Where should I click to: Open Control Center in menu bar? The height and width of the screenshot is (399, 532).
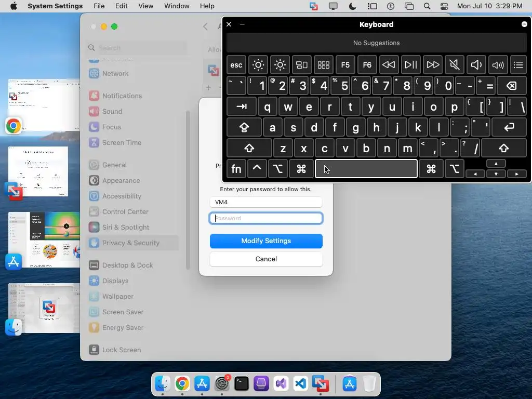click(x=444, y=6)
